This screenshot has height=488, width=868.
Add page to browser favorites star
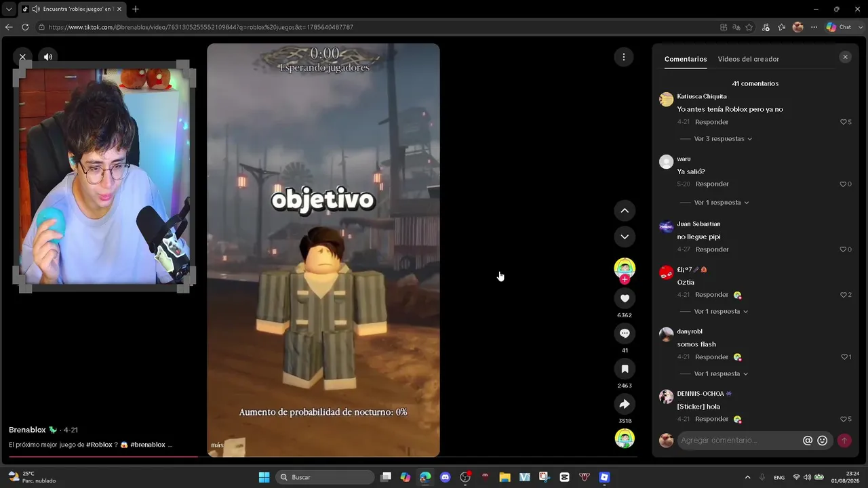click(x=749, y=27)
